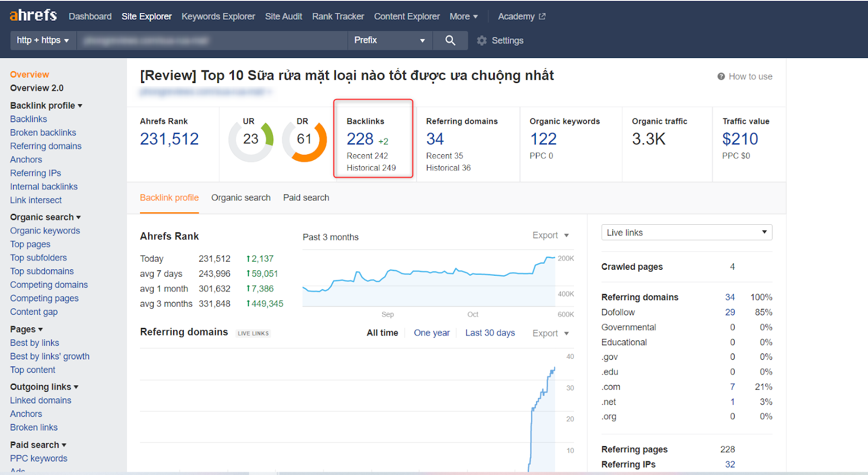Go to Dashboard in top navigation
This screenshot has height=475, width=868.
pos(90,16)
